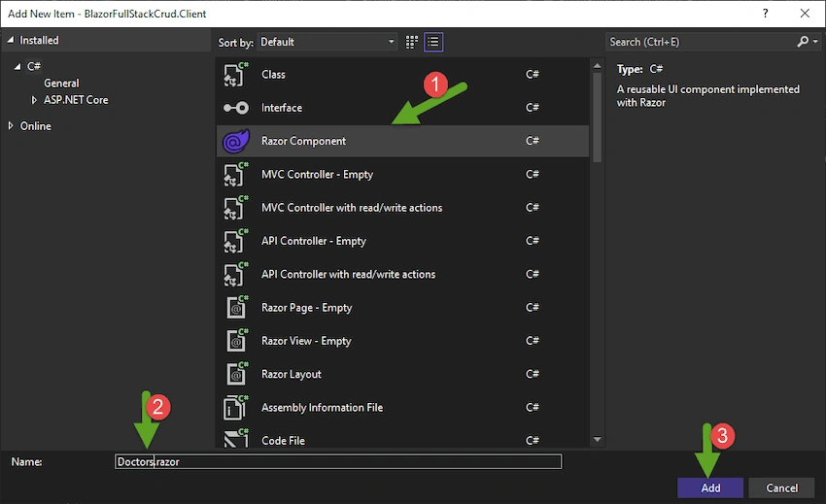Select 'MVC Controller with read/write actions' text

352,208
